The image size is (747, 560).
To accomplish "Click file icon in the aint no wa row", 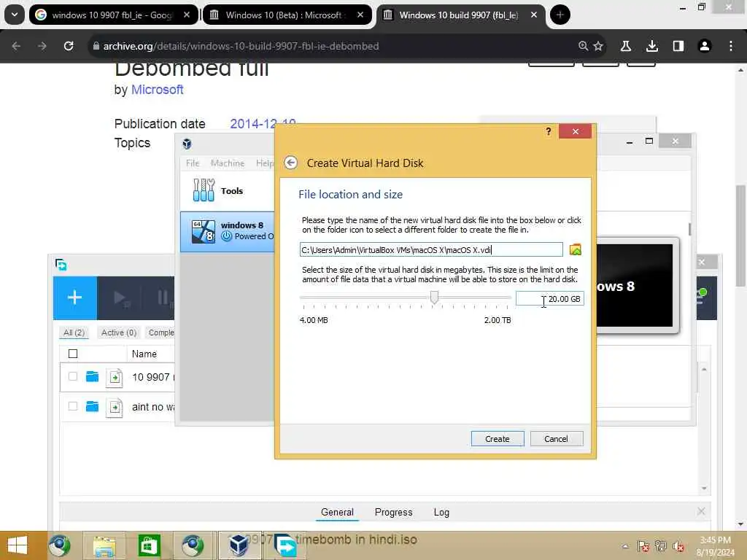I will coord(115,408).
